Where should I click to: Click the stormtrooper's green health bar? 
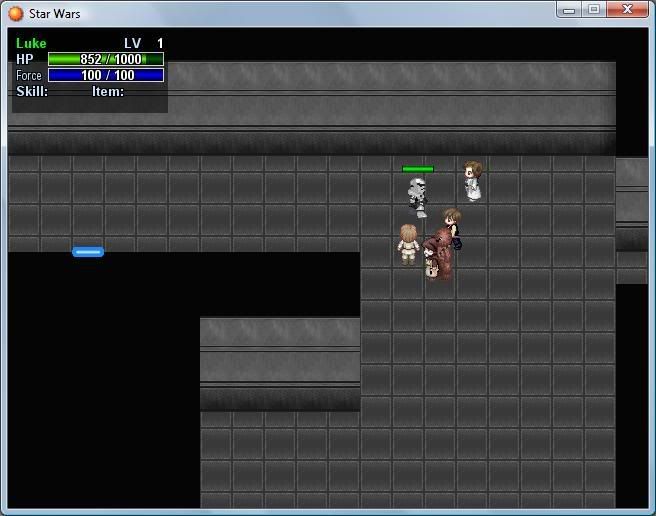coord(418,169)
